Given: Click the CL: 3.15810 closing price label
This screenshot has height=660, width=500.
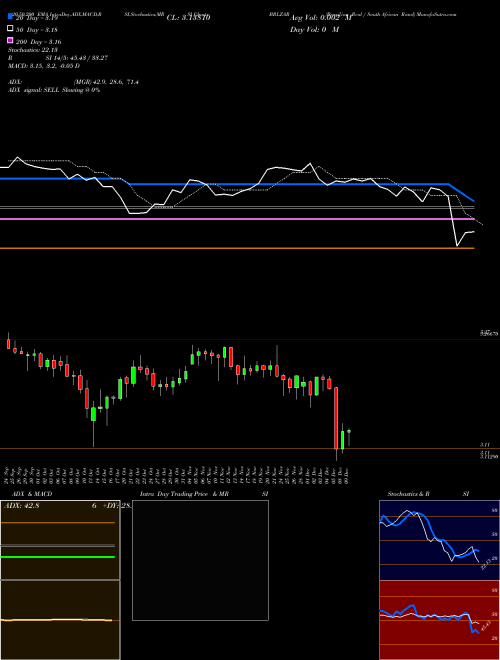Looking at the screenshot, I should pos(188,18).
